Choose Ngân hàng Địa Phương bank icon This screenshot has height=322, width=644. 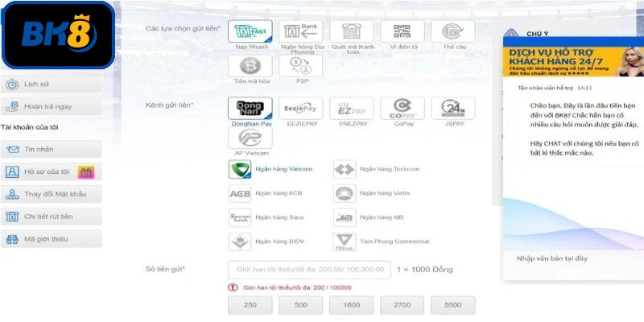(300, 31)
